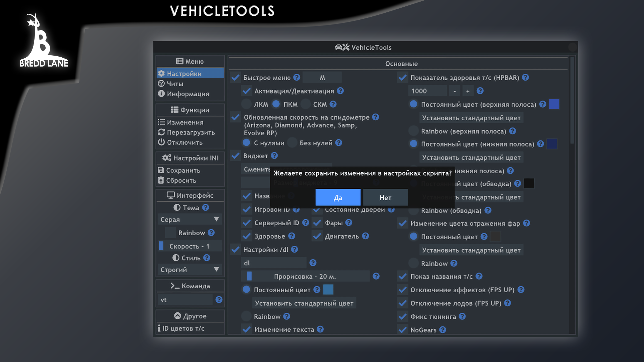Image resolution: width=644 pixels, height=362 pixels.
Task: Decline saving with Нет button
Action: pyautogui.click(x=385, y=197)
